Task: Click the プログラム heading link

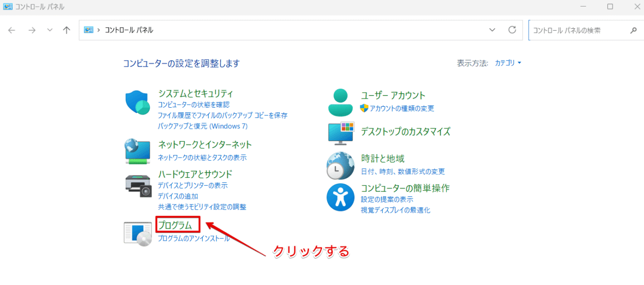Action: point(175,225)
